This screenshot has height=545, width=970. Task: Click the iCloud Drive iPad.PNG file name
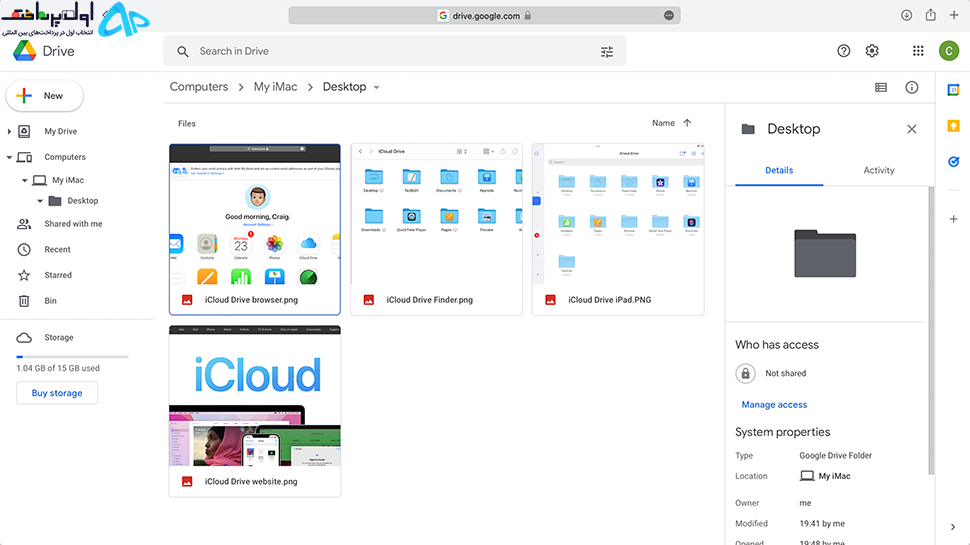609,299
